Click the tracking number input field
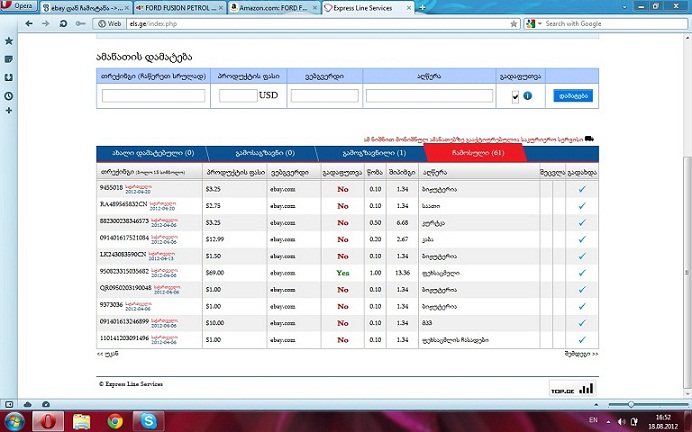This screenshot has height=432, width=692. (153, 96)
